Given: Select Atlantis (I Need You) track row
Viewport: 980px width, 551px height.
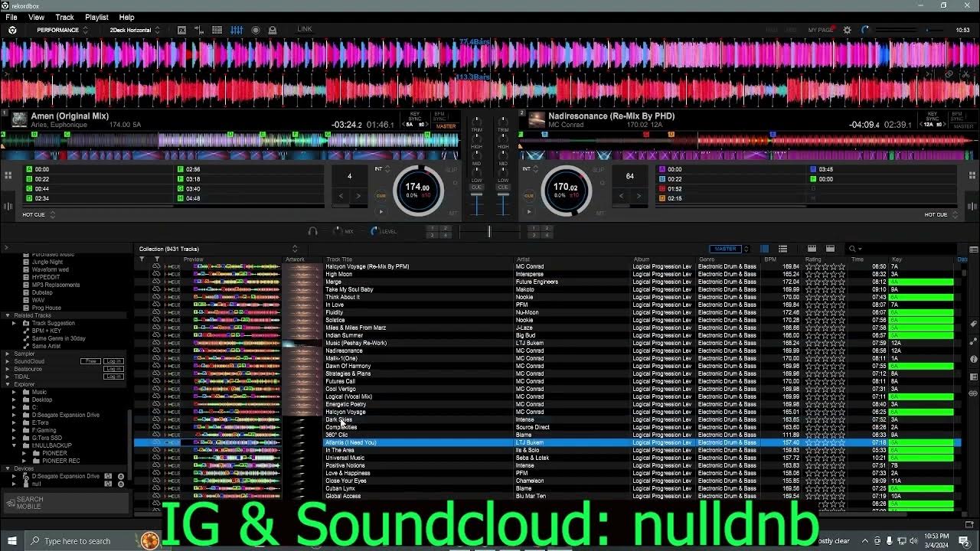Looking at the screenshot, I should [547, 442].
